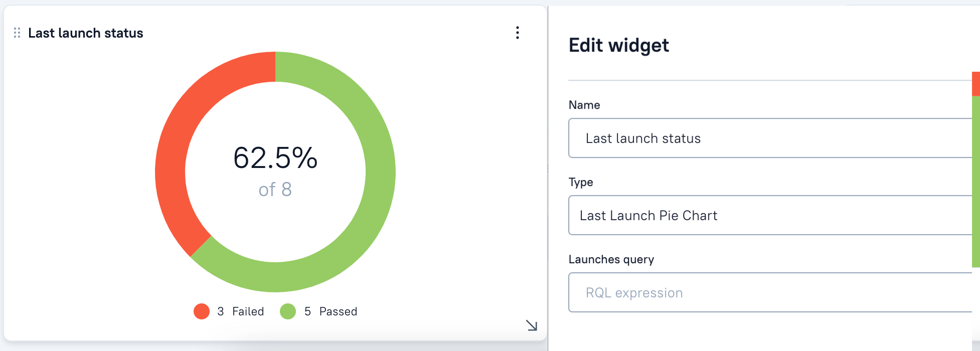Click the Type field label

pos(580,182)
